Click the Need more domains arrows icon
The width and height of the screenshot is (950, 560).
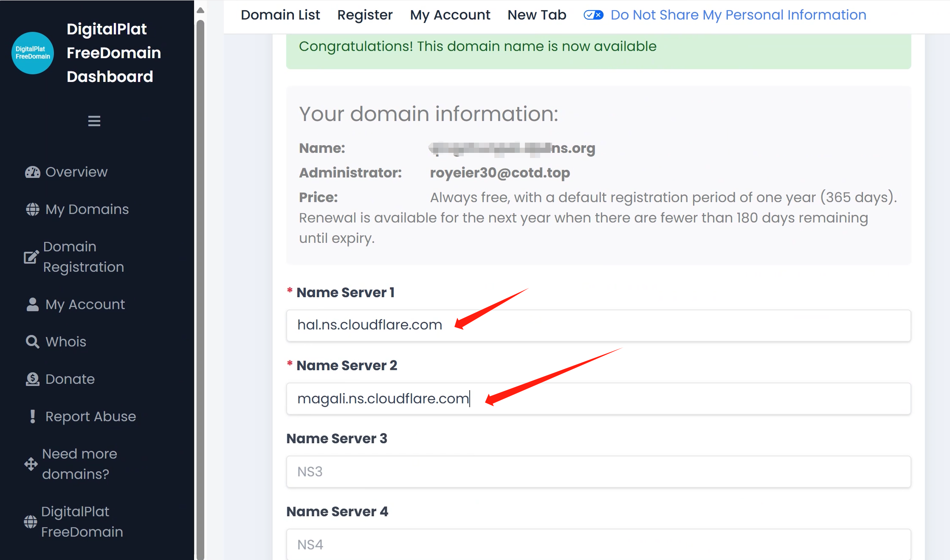point(31,464)
